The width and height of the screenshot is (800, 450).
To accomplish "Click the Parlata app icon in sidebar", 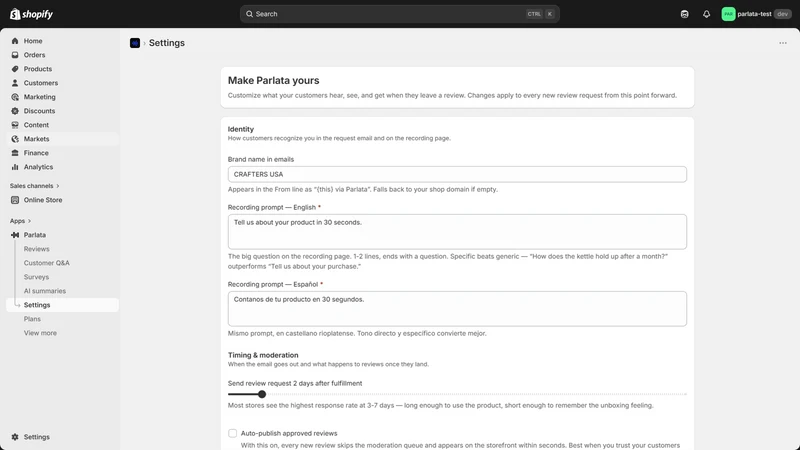I will coord(15,235).
